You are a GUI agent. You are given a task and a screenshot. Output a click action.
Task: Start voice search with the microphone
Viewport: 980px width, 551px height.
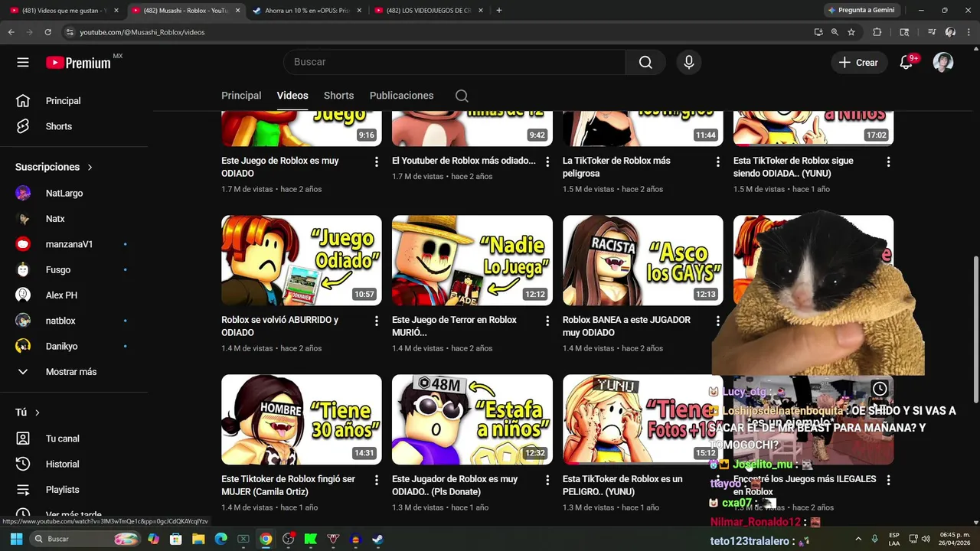[x=689, y=62]
